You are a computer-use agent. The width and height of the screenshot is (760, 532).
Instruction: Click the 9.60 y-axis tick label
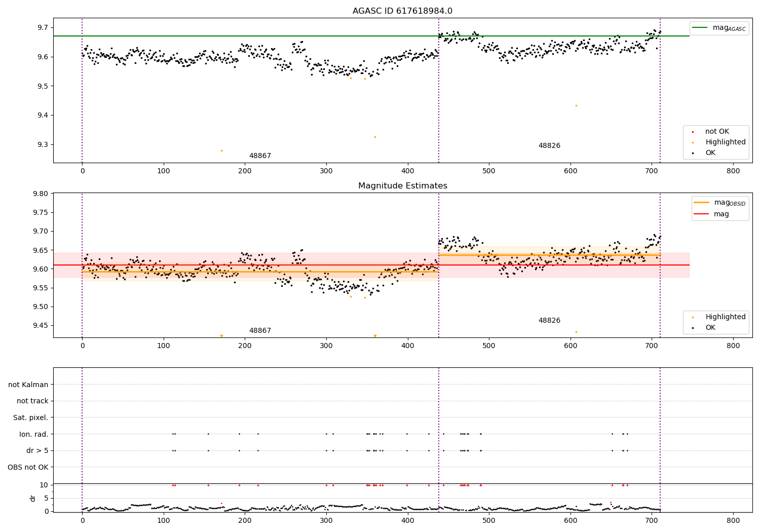pyautogui.click(x=40, y=269)
